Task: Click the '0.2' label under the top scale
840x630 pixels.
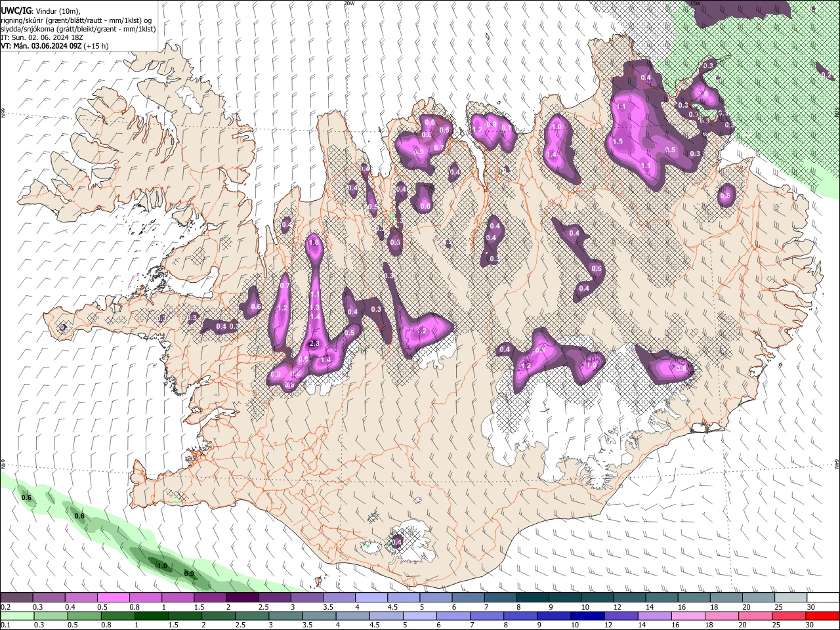Action: click(x=5, y=607)
